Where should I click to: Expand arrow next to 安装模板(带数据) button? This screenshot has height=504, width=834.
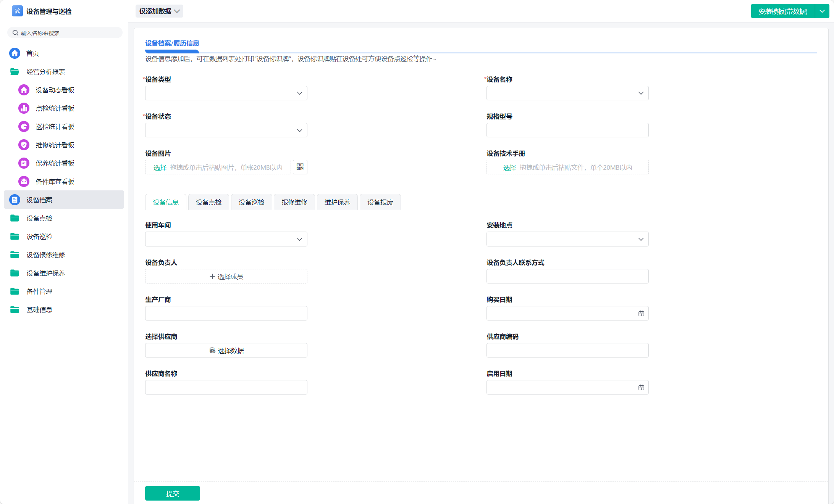(x=822, y=11)
